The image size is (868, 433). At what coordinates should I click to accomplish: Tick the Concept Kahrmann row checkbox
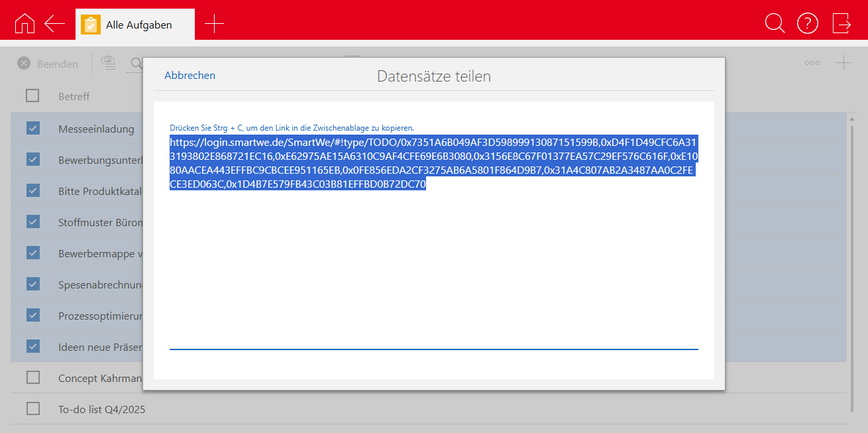(33, 378)
